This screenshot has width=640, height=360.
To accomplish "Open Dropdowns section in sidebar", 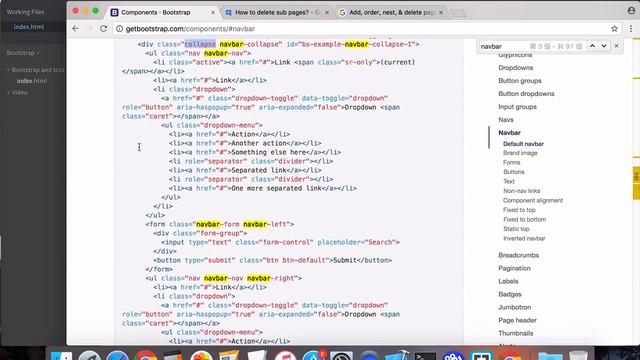I will [516, 68].
